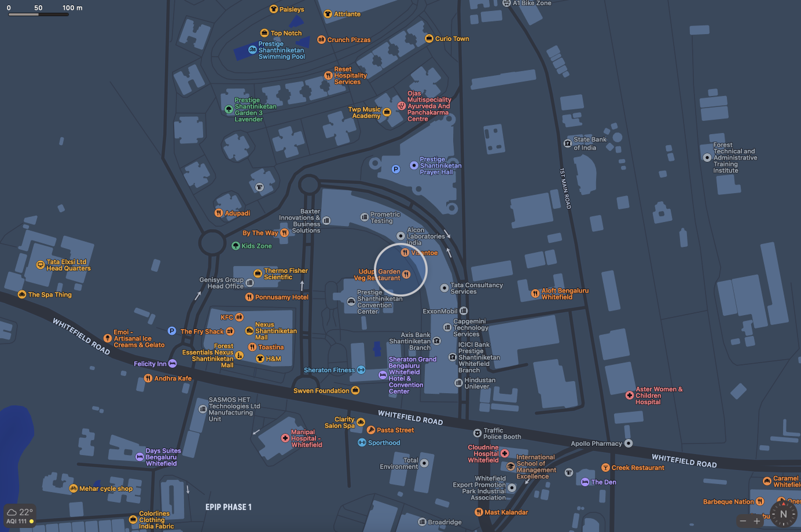Select the Sheraton Grand Bengaluru hotel pin
Screen dimensions: 801x532
click(x=383, y=375)
